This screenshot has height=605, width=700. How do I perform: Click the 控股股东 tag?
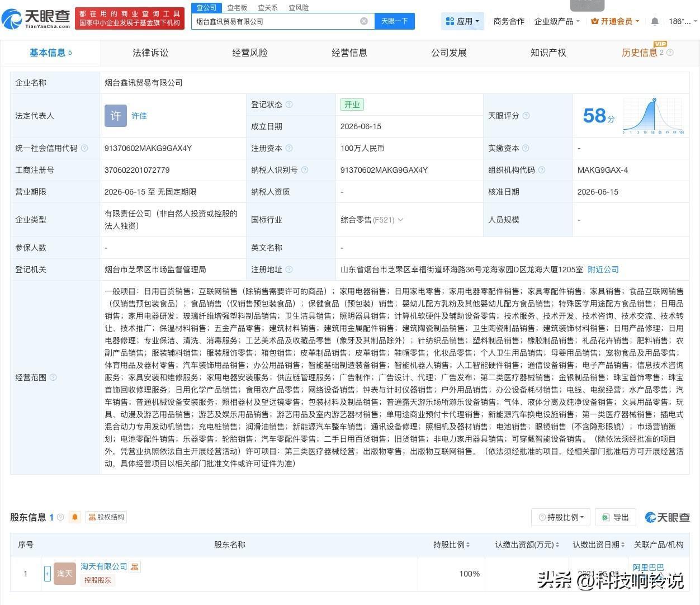tap(98, 580)
